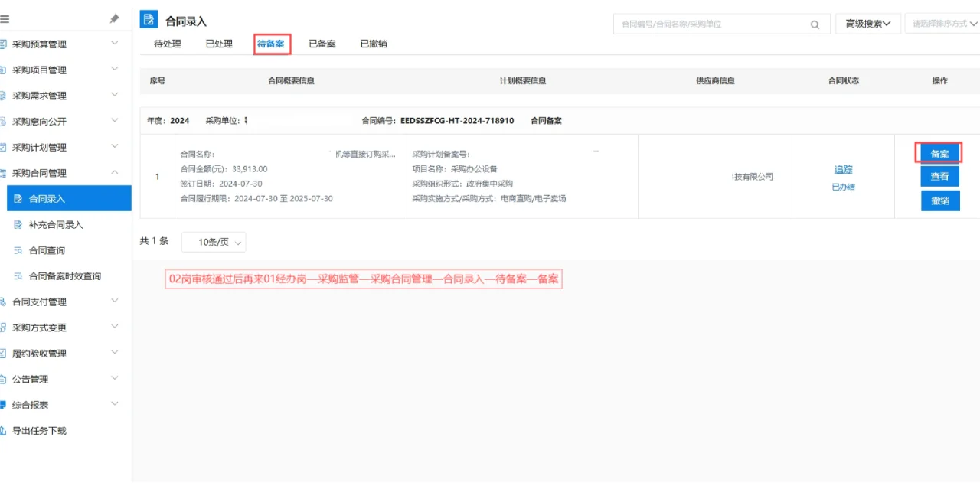Select the 待备案 tab
This screenshot has width=980, height=489.
coord(271,44)
